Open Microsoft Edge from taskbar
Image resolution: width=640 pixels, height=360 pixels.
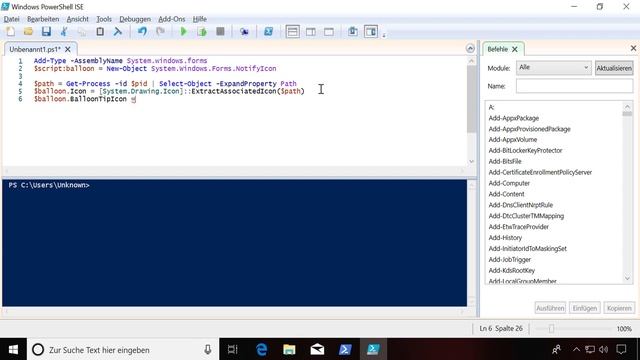(x=261, y=349)
